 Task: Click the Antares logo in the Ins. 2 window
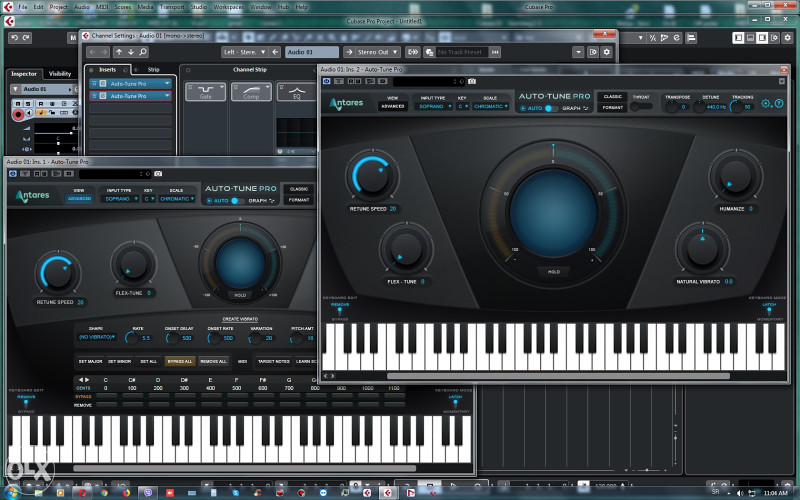(346, 104)
